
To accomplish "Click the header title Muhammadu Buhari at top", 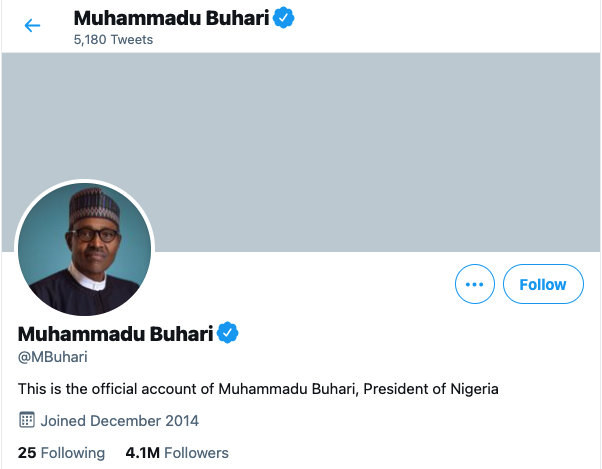I will click(171, 18).
